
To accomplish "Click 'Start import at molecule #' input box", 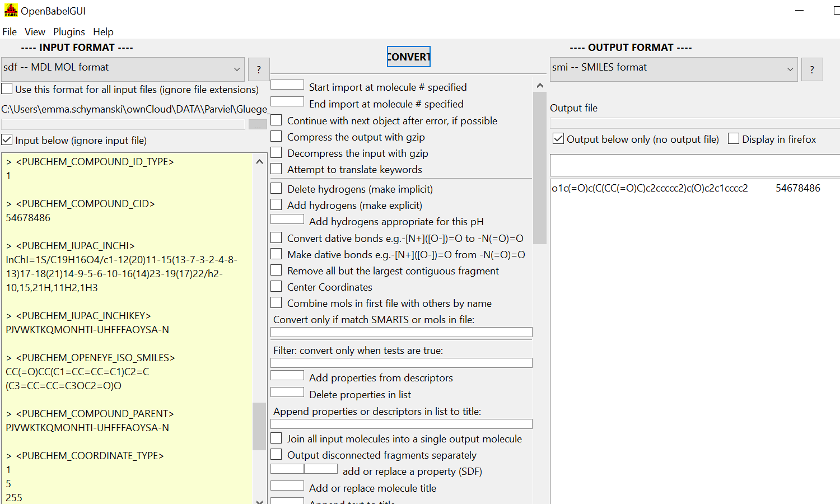I will 287,85.
